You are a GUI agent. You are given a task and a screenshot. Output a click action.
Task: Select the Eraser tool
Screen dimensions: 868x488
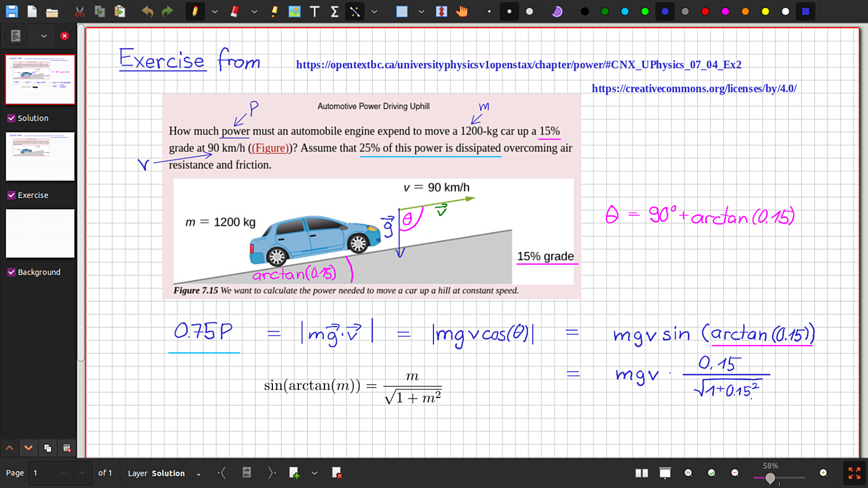(234, 12)
